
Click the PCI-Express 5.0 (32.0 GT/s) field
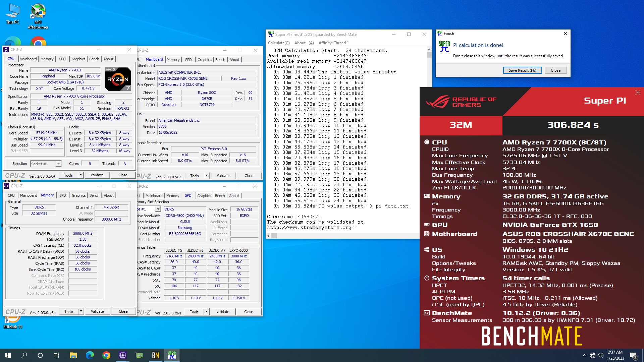pyautogui.click(x=207, y=85)
